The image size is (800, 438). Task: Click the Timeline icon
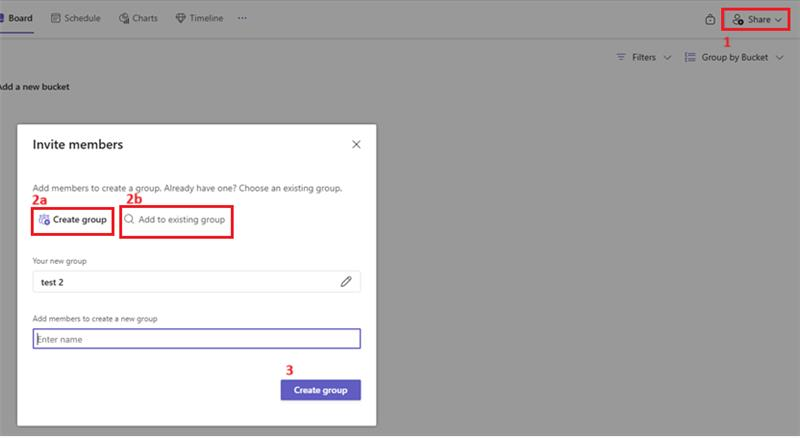181,18
